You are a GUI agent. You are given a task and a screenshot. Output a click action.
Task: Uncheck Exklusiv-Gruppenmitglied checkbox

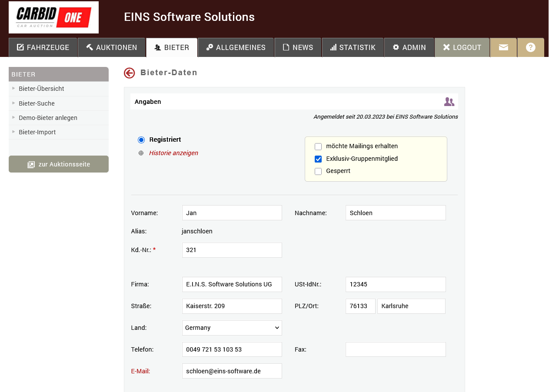318,159
